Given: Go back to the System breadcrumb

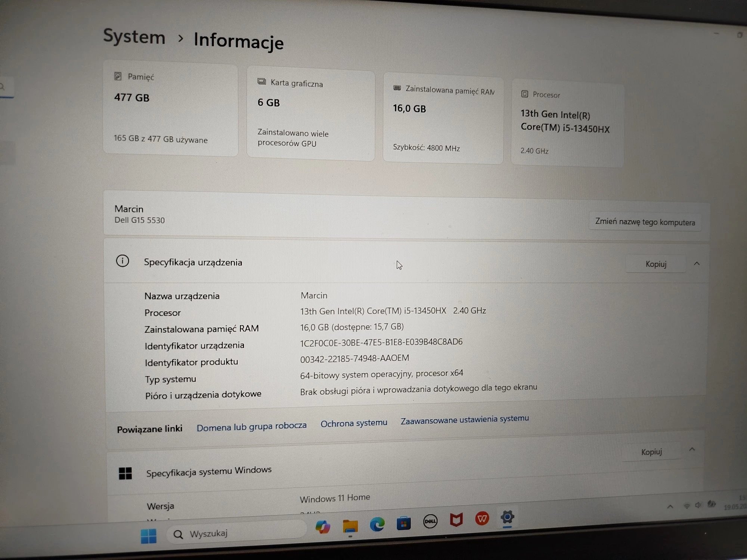Looking at the screenshot, I should 134,37.
